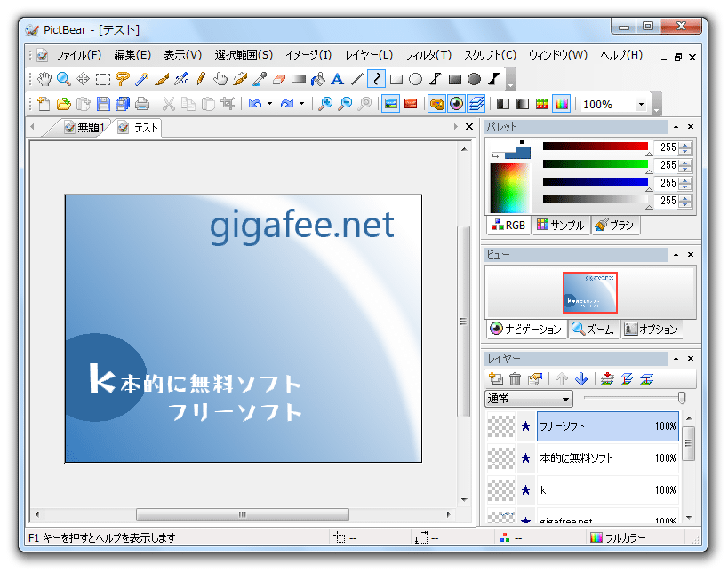Select the Magic Wand tool
Image resolution: width=728 pixels, height=572 pixels.
[142, 79]
